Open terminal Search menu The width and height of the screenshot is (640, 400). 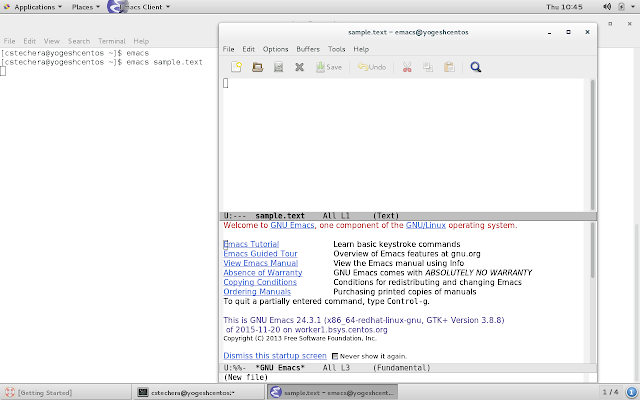point(79,41)
